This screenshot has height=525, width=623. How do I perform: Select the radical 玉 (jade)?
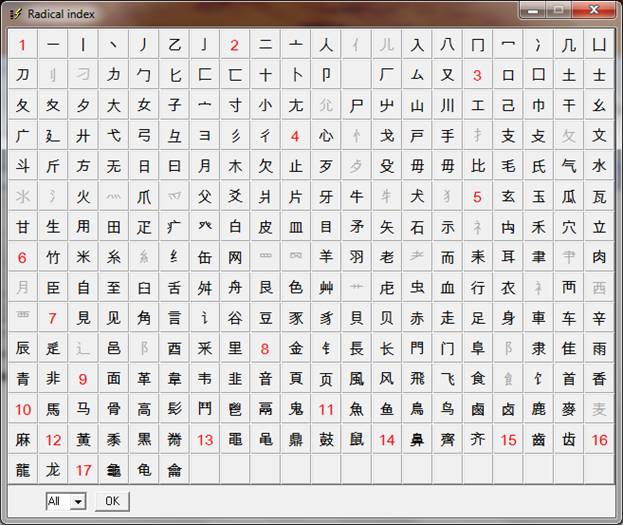pos(538,196)
